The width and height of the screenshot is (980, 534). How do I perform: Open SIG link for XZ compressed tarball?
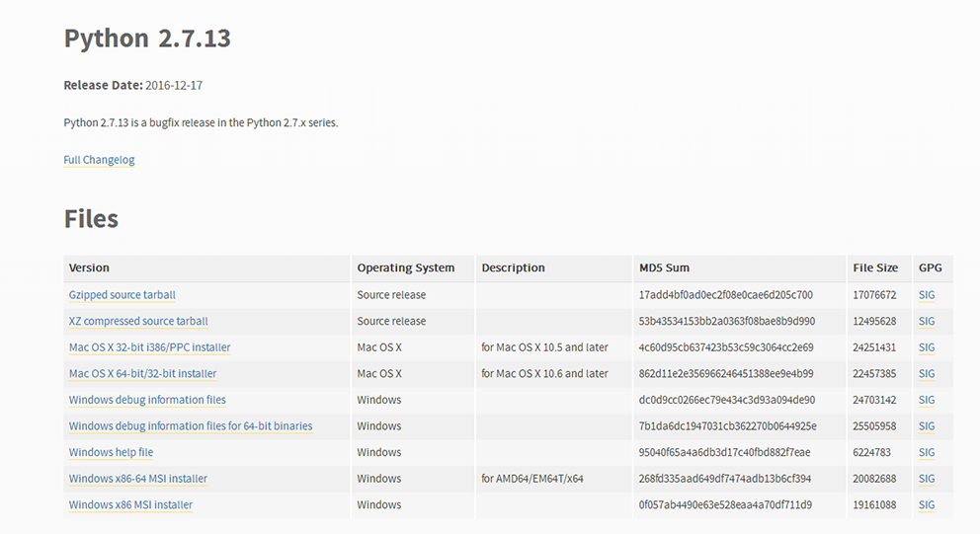[927, 321]
